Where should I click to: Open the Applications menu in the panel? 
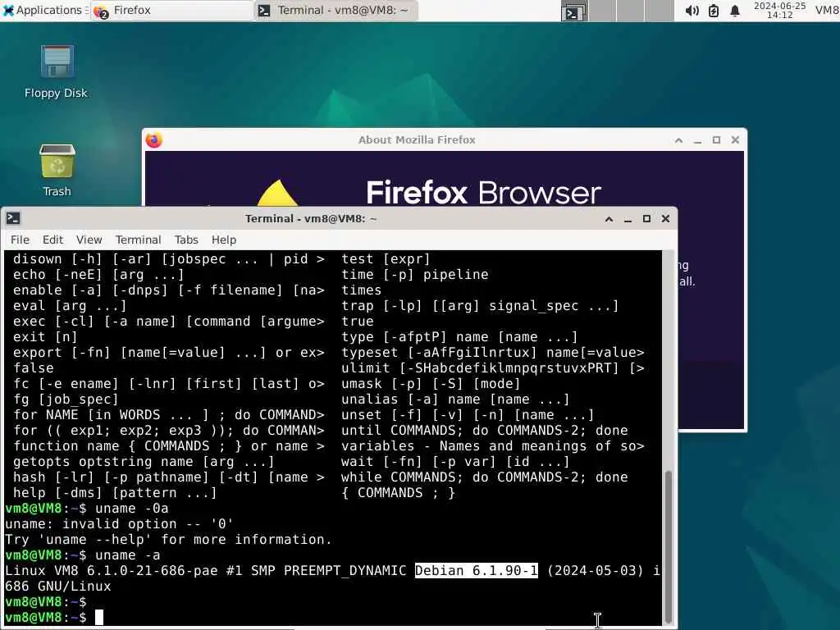(x=43, y=10)
